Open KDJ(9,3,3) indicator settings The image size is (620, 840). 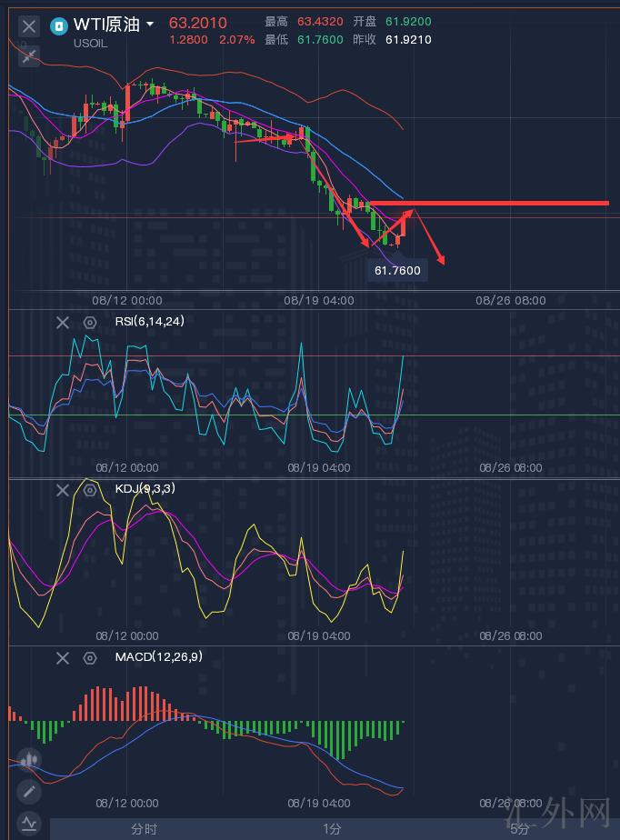click(90, 490)
